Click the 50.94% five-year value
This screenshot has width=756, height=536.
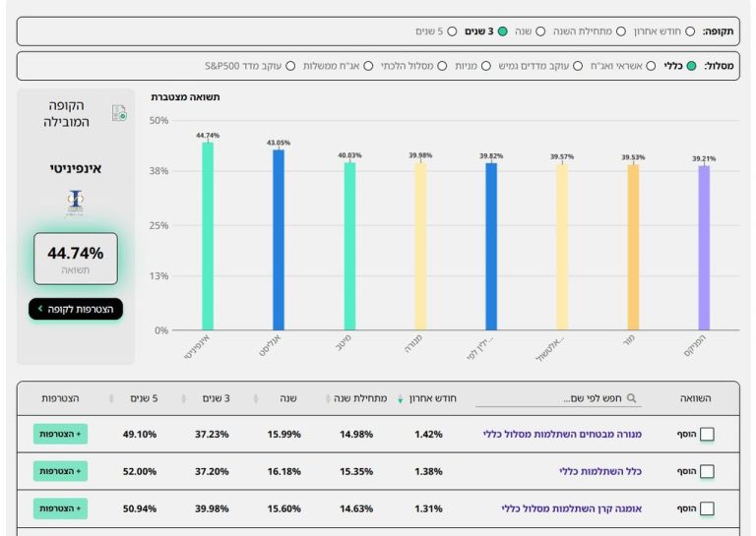pyautogui.click(x=140, y=508)
